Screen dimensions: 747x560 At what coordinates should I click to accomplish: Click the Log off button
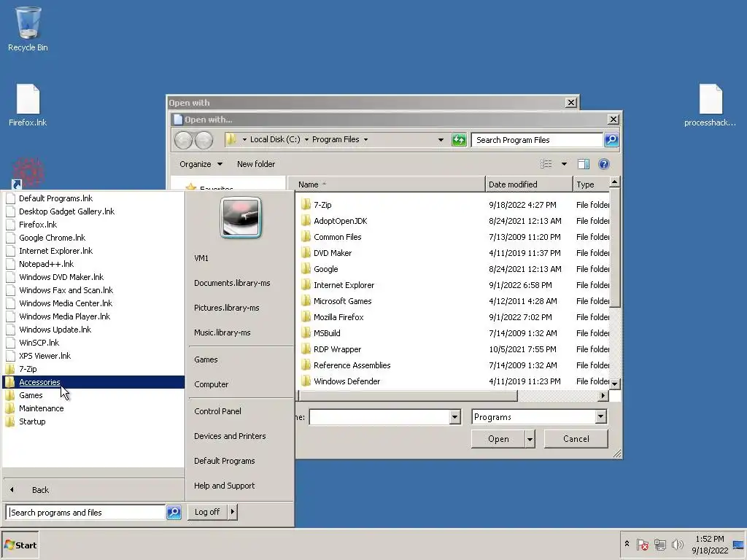tap(207, 512)
